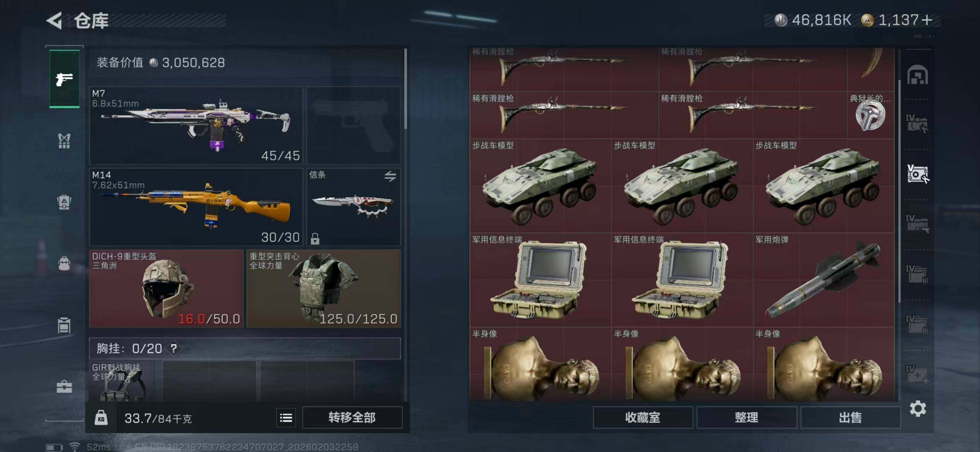
Task: Click the 整理 sort button
Action: 746,417
